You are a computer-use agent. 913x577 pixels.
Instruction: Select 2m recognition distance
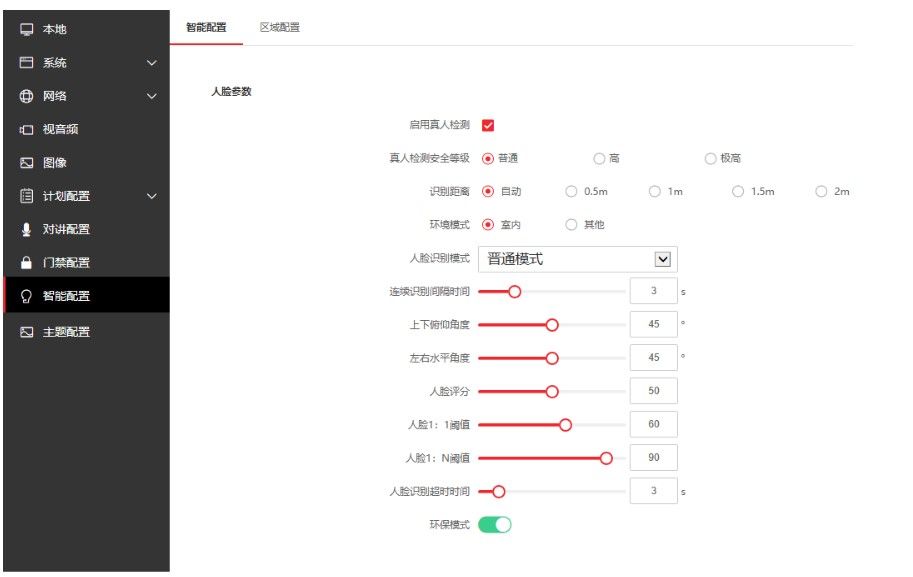tap(821, 192)
